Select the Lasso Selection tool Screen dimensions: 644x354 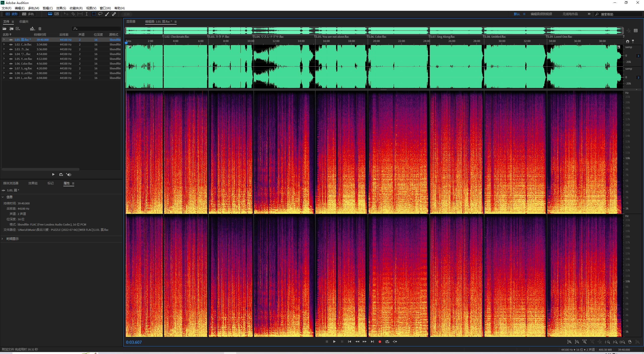coord(100,14)
